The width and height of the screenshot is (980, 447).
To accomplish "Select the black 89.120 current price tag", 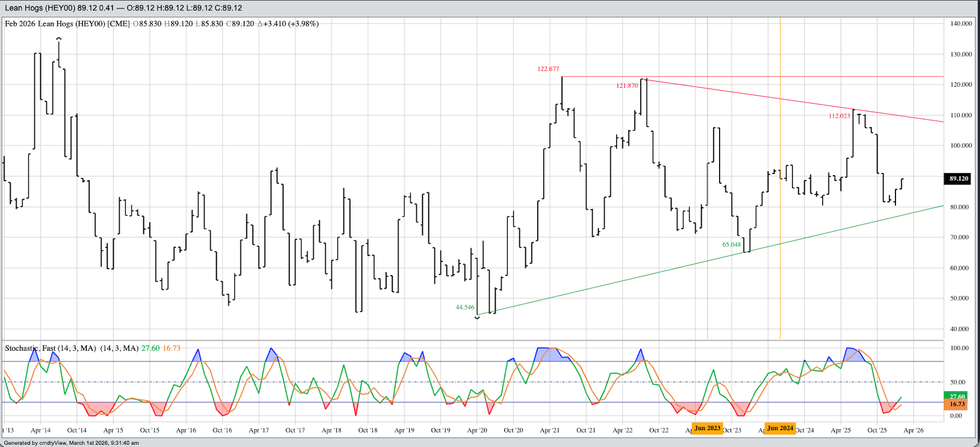I will (x=958, y=179).
